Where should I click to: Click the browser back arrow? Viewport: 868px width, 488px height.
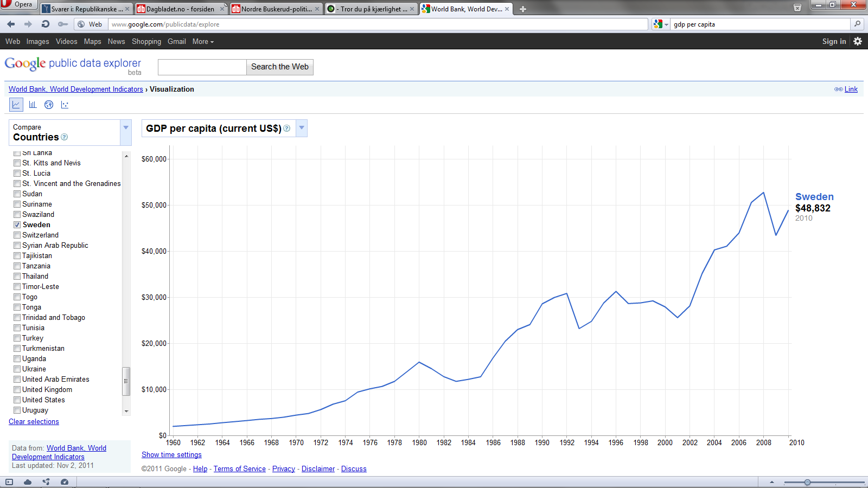11,24
